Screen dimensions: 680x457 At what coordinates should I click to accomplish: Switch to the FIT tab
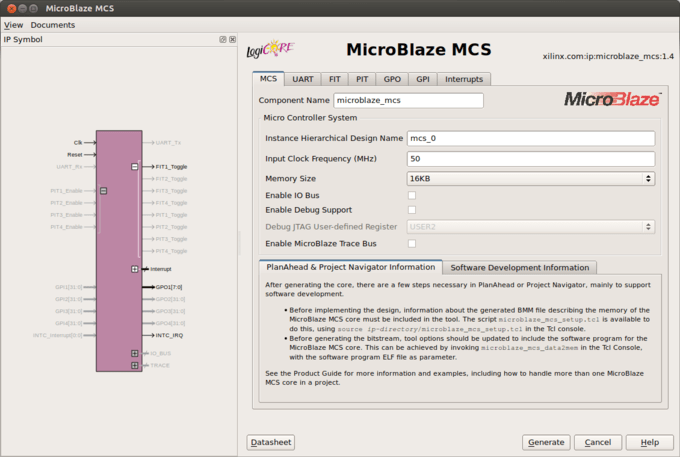[x=334, y=79]
